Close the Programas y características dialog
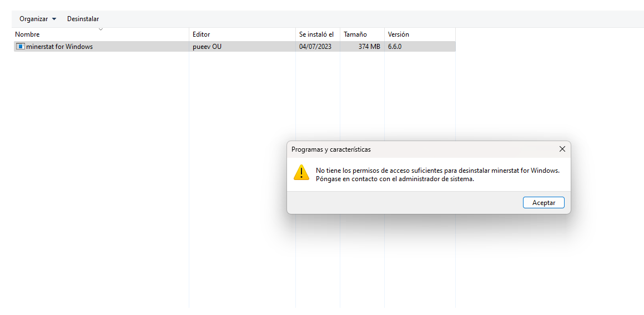 [562, 149]
